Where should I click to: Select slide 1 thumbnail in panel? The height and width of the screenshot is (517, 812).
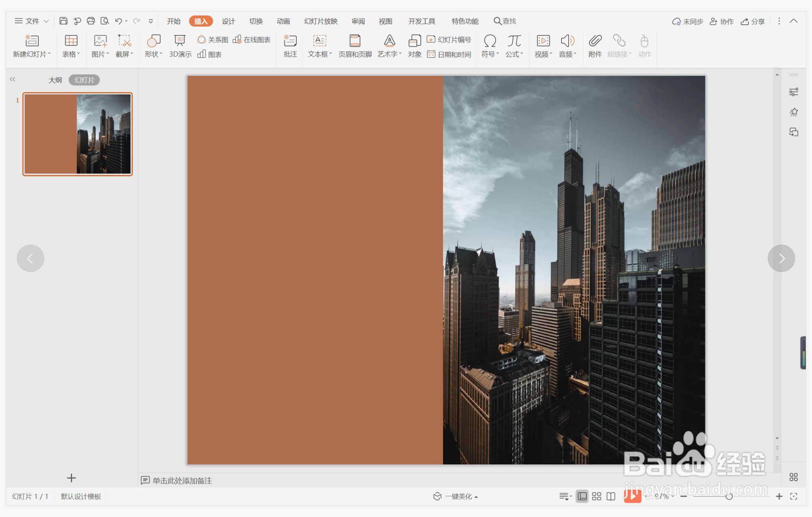pyautogui.click(x=77, y=134)
